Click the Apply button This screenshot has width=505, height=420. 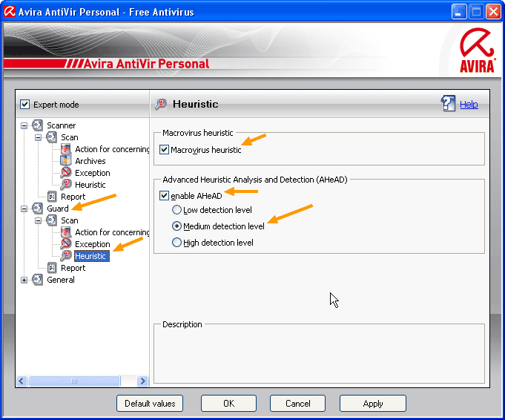pos(372,403)
